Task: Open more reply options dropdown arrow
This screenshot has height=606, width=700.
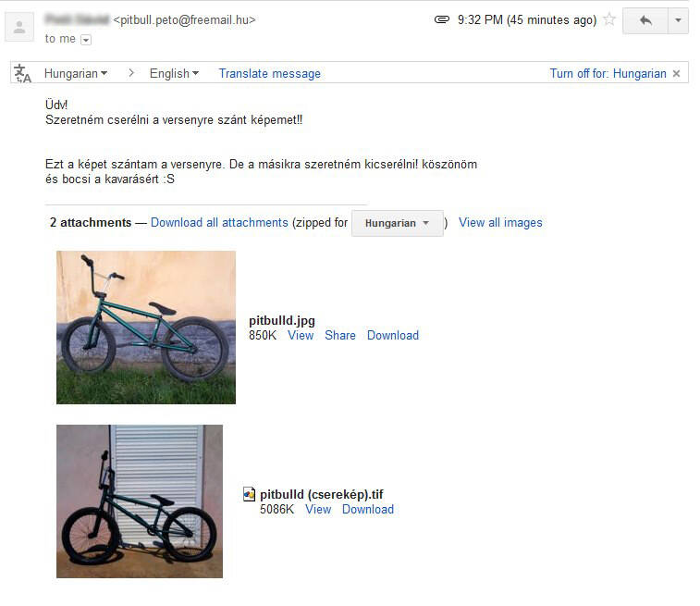Action: [678, 20]
